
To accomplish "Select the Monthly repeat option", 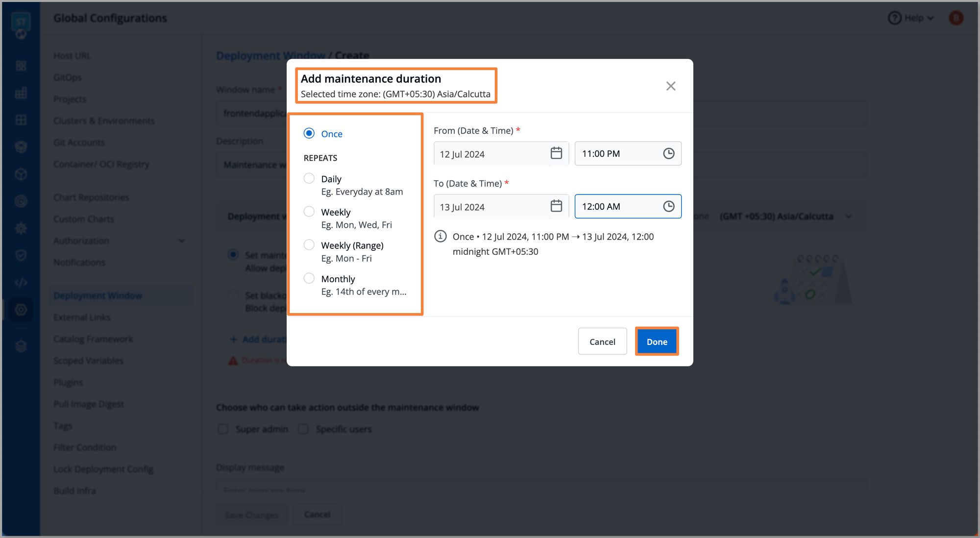I will 308,278.
